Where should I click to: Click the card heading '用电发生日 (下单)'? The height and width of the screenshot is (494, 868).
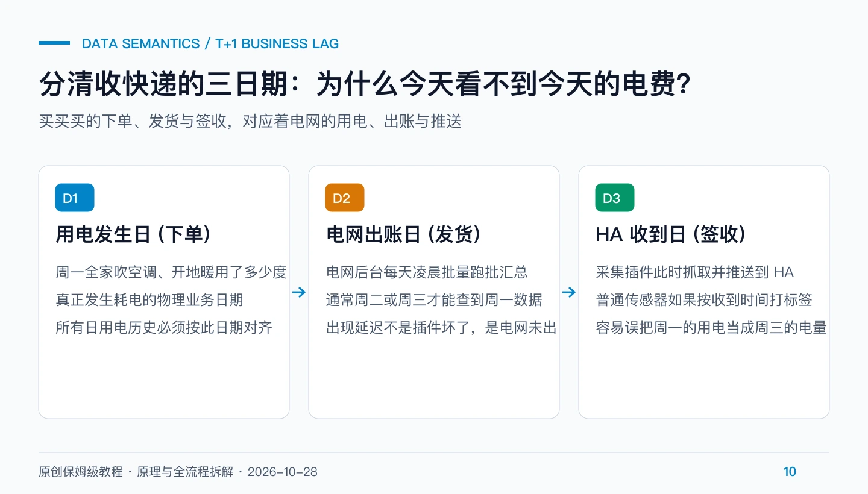134,234
